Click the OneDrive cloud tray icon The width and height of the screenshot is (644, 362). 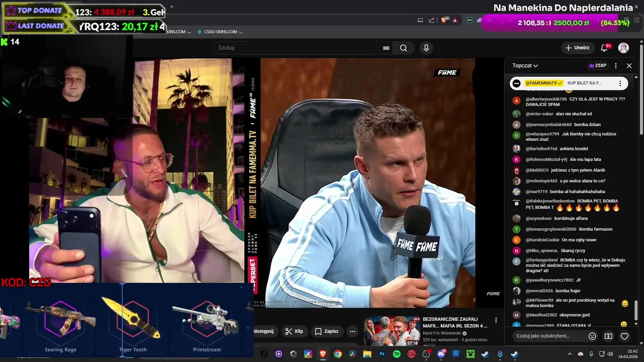click(580, 354)
